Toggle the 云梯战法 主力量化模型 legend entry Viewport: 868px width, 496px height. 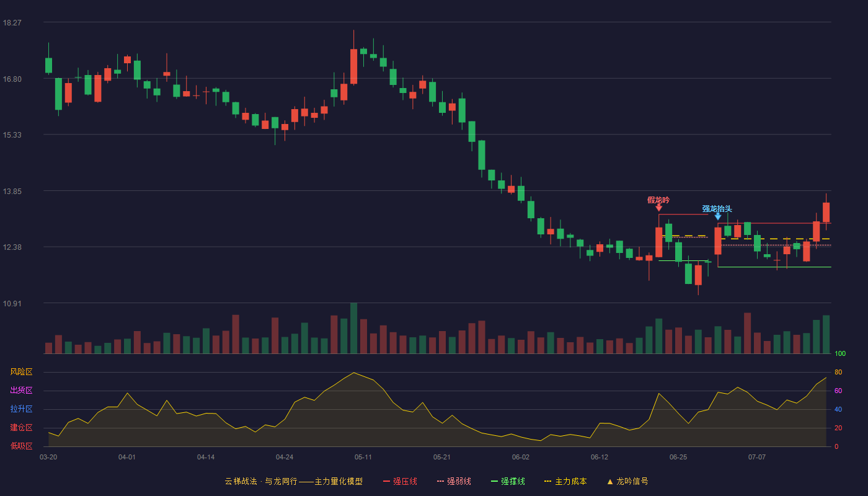(293, 481)
